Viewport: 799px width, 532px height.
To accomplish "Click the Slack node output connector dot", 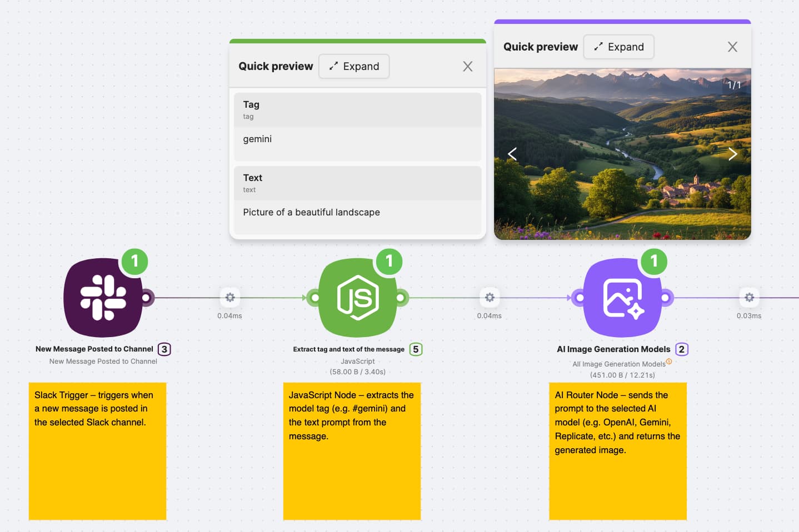I will pos(146,298).
